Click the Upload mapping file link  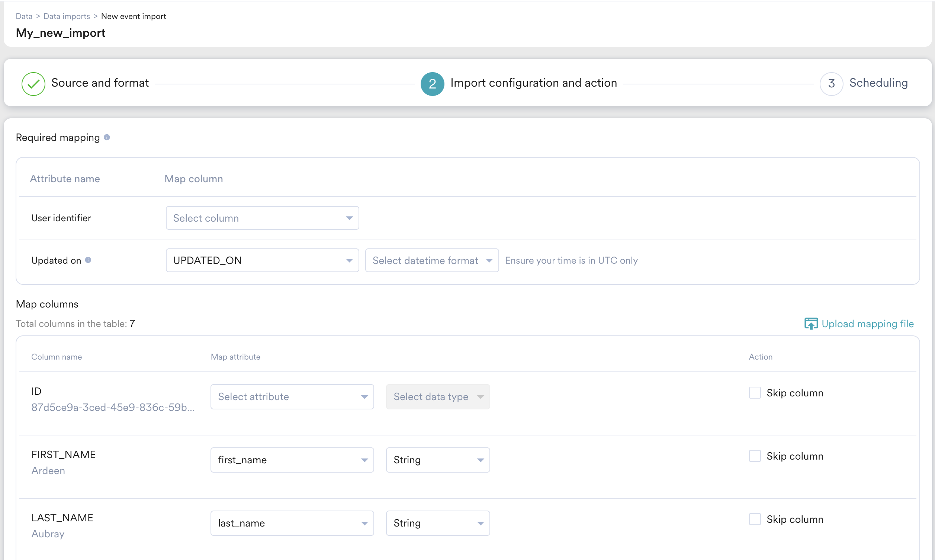[867, 324]
